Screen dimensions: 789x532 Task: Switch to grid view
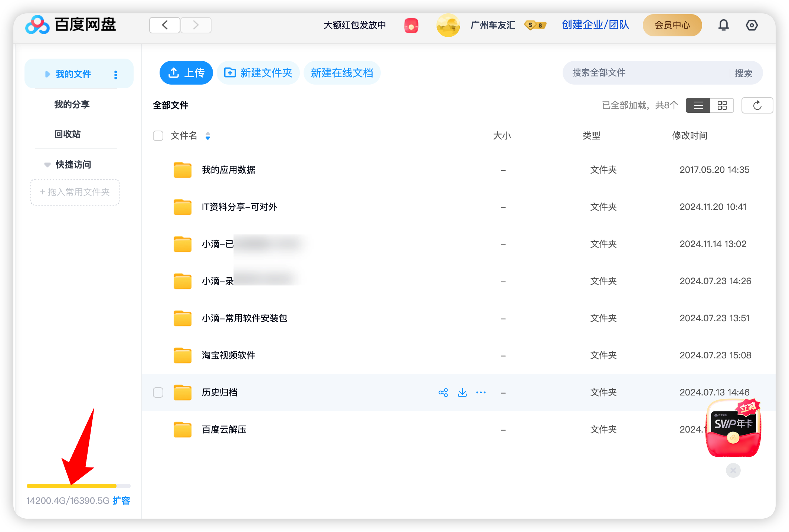tap(722, 105)
